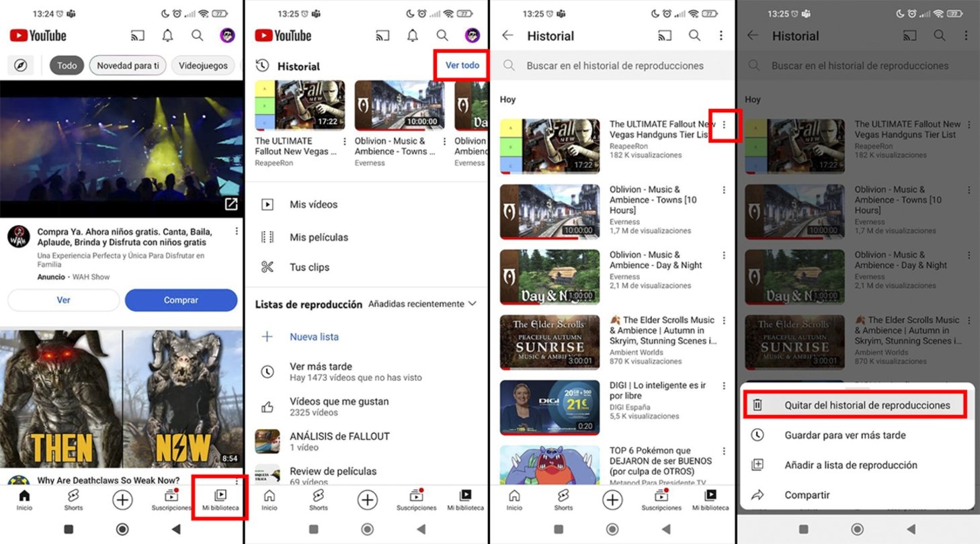Open the three-dot menu of the WAH Show ad

(237, 231)
